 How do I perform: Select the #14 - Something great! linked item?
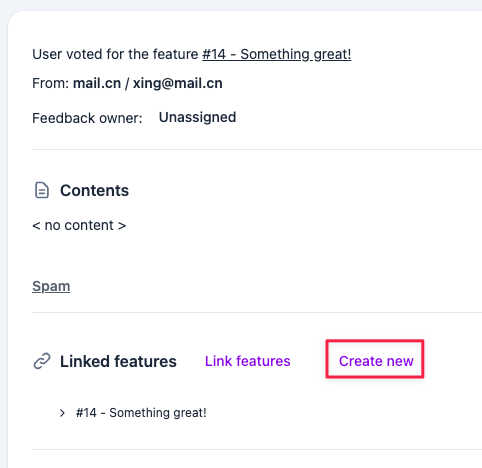(x=141, y=413)
